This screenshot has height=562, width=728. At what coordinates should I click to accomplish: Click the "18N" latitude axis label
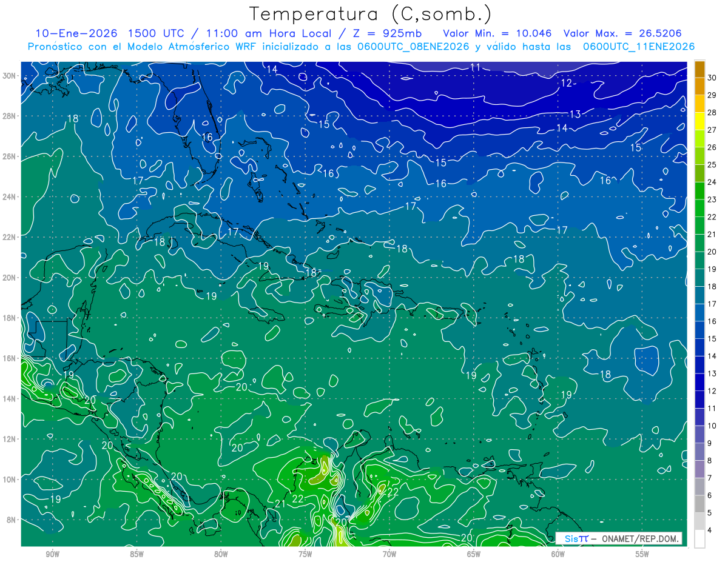coord(10,318)
